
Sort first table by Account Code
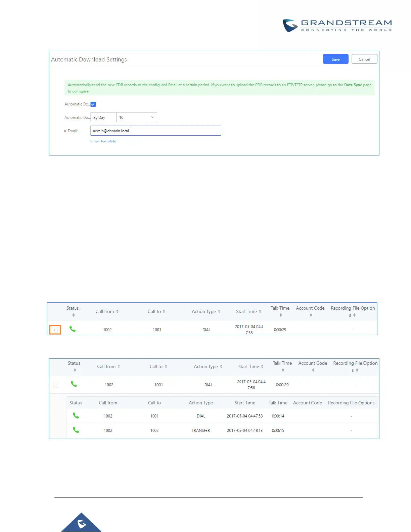tap(311, 315)
